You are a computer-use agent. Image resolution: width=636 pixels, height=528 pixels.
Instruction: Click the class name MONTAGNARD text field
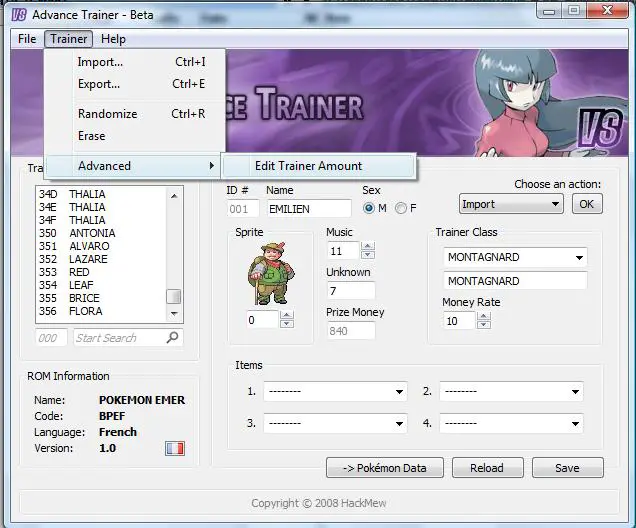(x=515, y=281)
